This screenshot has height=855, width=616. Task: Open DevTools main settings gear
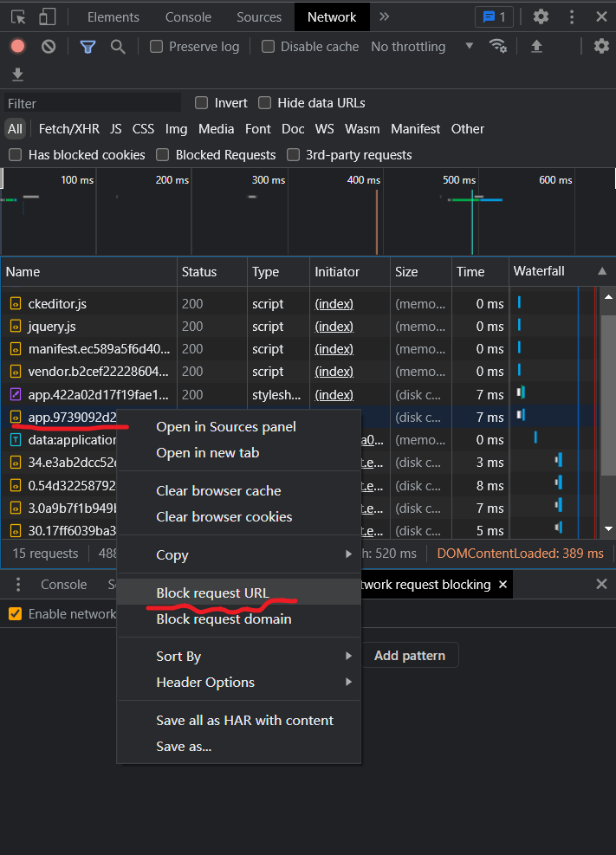coord(541,17)
